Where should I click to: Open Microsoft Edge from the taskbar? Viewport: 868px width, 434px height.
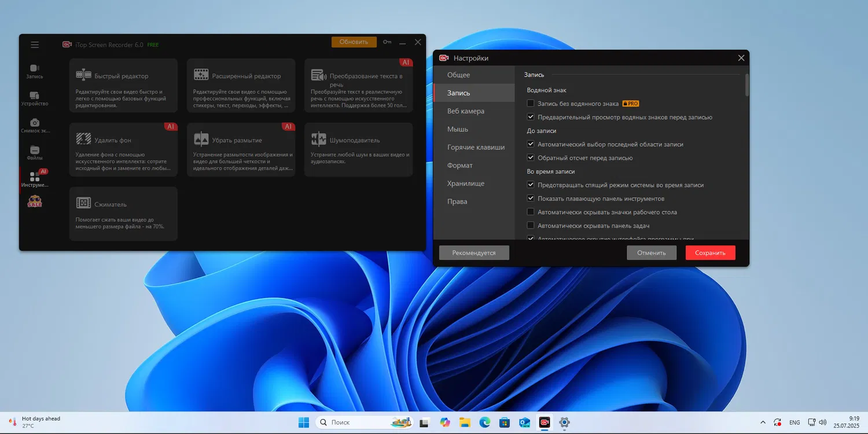484,422
